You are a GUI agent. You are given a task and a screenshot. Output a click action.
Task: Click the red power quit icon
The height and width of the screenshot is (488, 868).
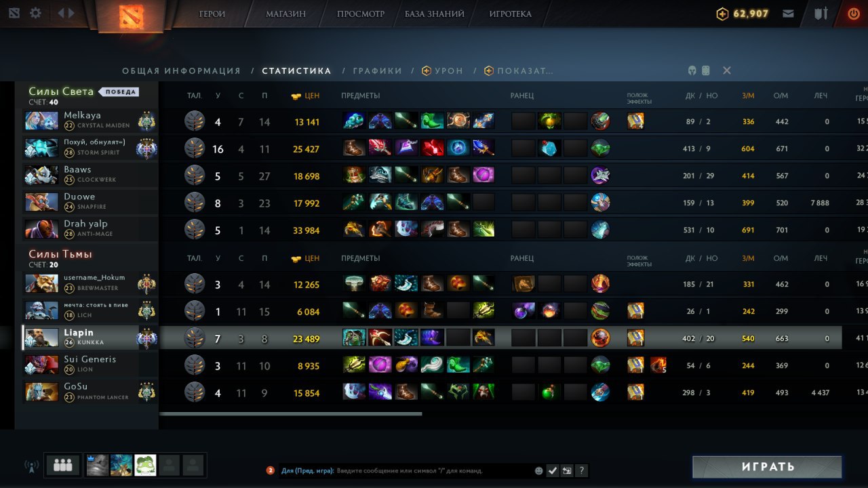(x=854, y=13)
